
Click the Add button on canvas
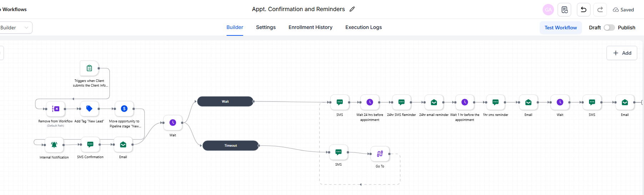click(622, 53)
